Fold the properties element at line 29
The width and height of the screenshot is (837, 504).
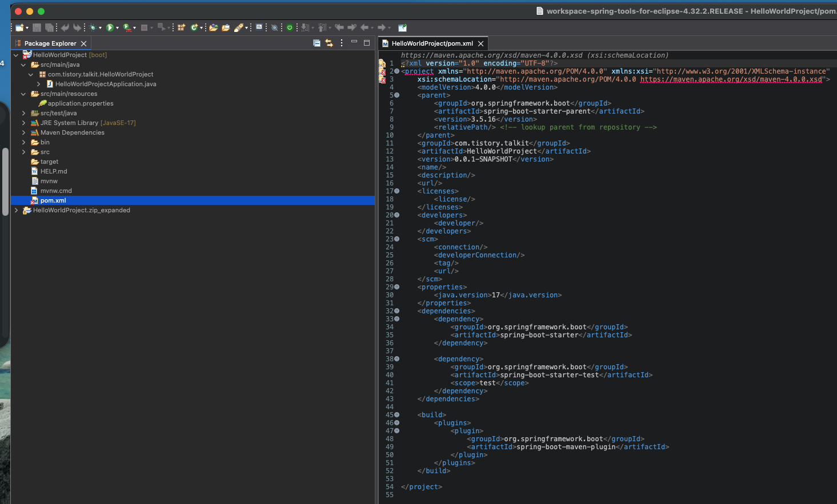397,287
